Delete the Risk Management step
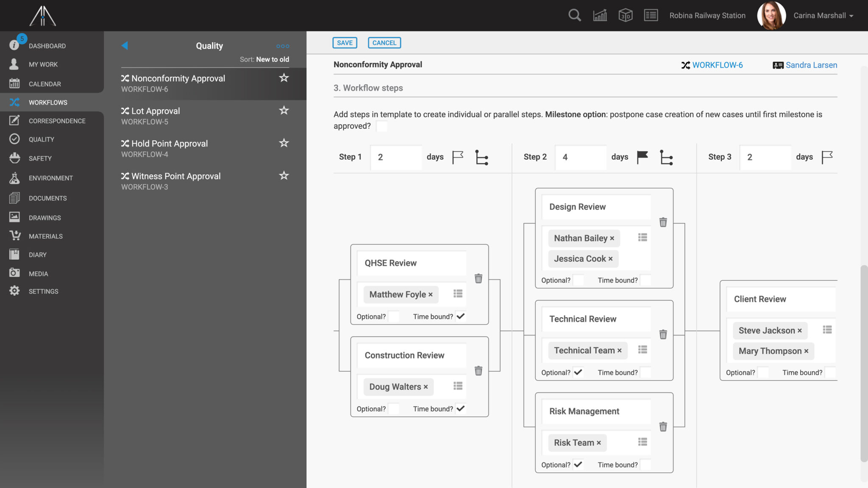 coord(663,427)
